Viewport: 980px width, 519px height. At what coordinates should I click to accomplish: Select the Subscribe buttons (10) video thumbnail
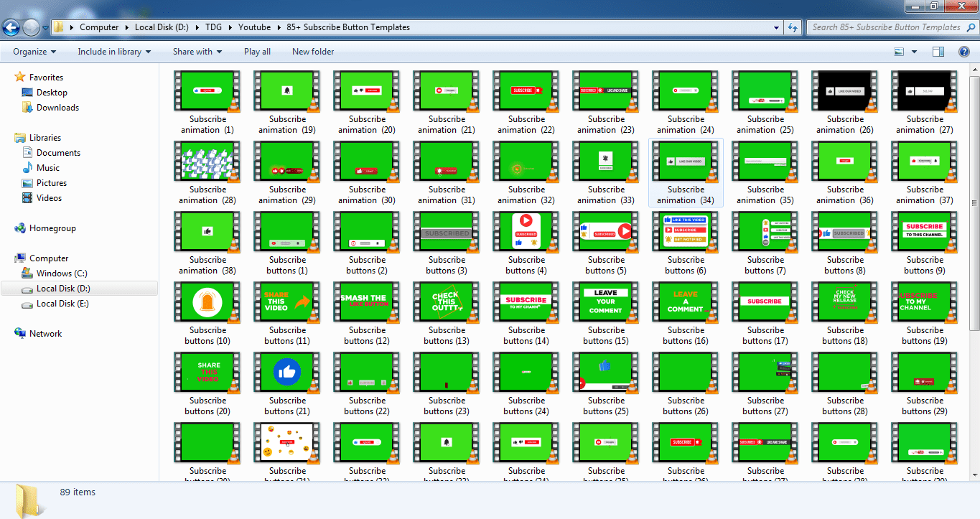click(x=207, y=302)
